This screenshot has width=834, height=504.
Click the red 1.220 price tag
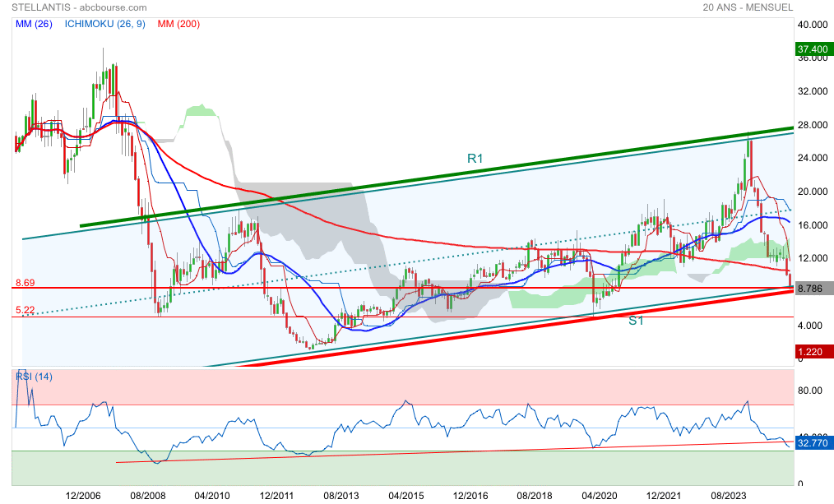pos(813,351)
